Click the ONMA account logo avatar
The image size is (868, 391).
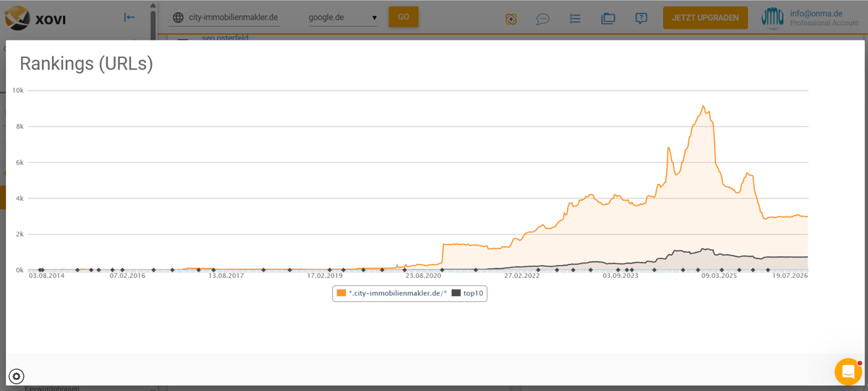[773, 18]
